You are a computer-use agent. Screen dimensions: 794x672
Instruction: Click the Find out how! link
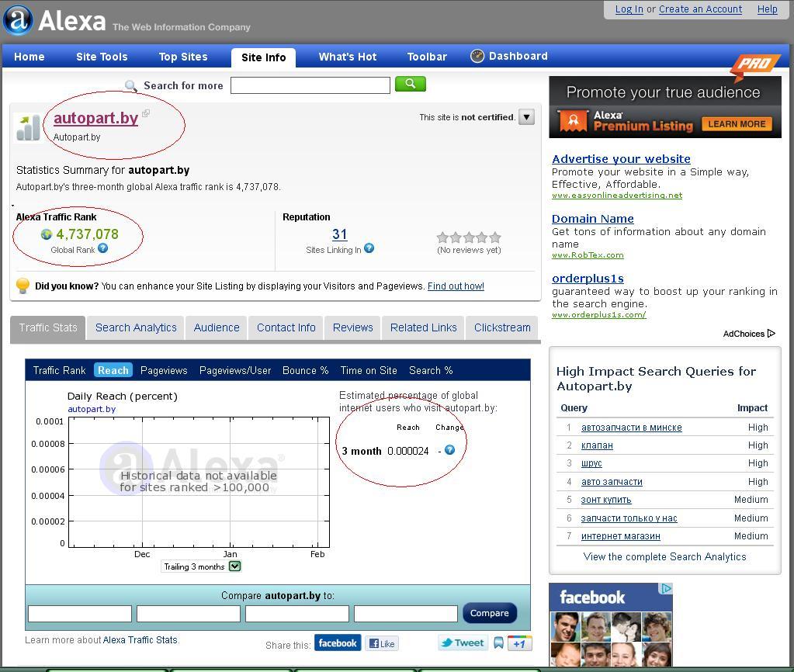[456, 286]
